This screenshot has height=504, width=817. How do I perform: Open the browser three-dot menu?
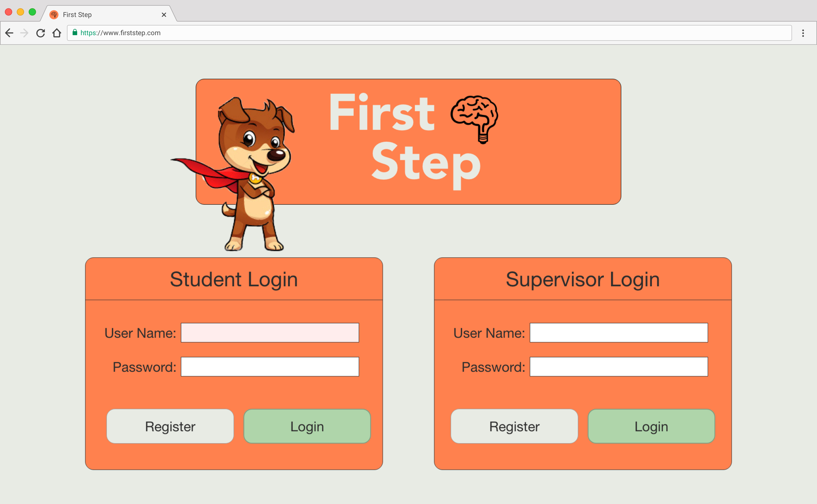pos(803,33)
